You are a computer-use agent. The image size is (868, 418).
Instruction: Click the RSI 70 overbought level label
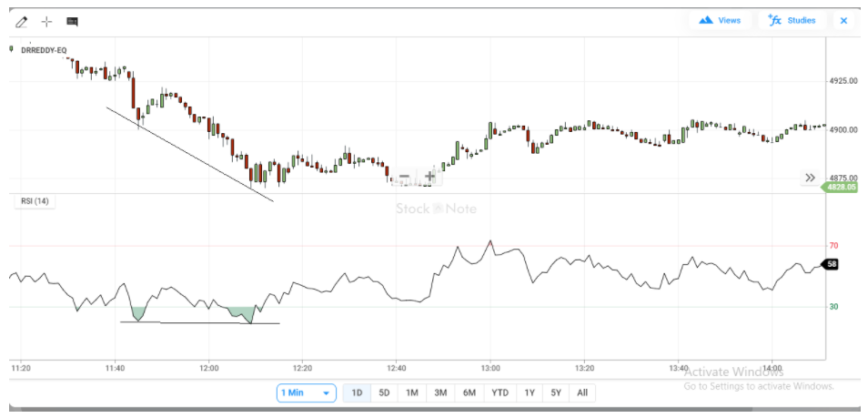(x=833, y=246)
